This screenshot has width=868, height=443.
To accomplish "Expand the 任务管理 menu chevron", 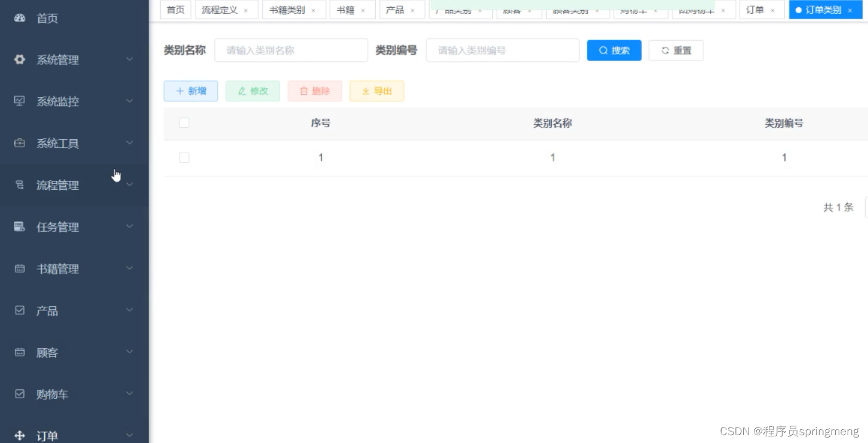I will (130, 226).
